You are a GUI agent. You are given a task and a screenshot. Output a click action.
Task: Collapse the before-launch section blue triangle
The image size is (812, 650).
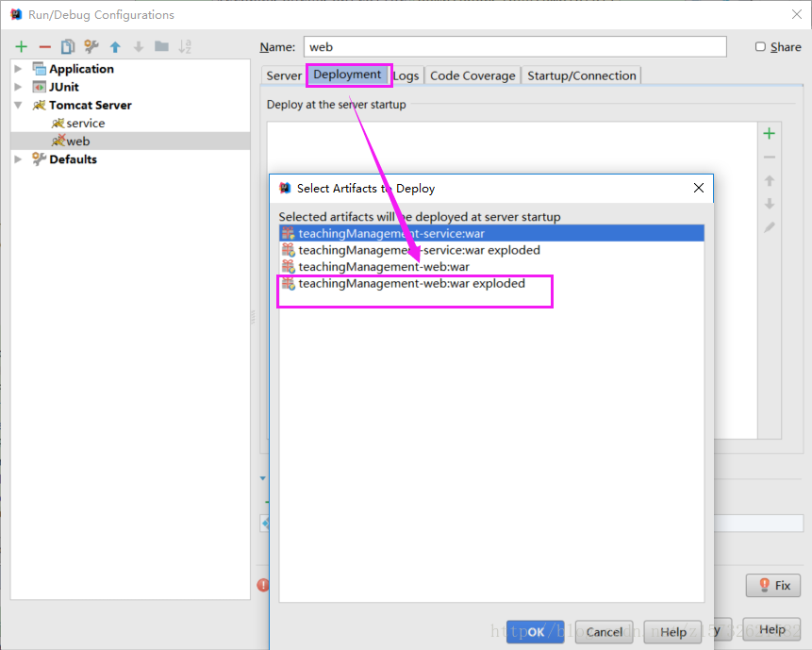(x=263, y=478)
